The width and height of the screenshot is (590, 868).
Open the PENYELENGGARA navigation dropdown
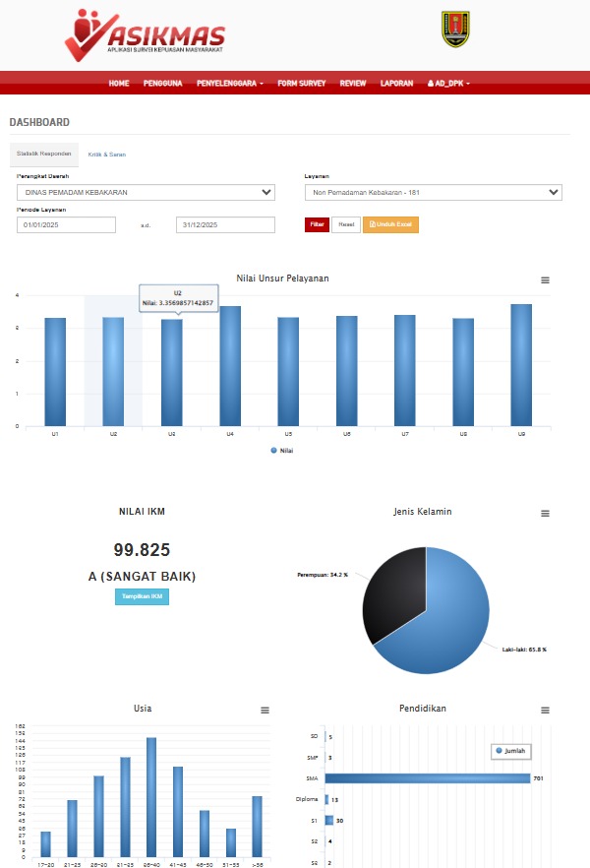(230, 83)
